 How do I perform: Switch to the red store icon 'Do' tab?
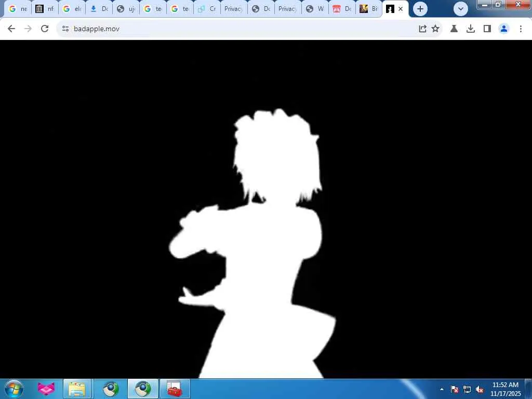pos(342,9)
